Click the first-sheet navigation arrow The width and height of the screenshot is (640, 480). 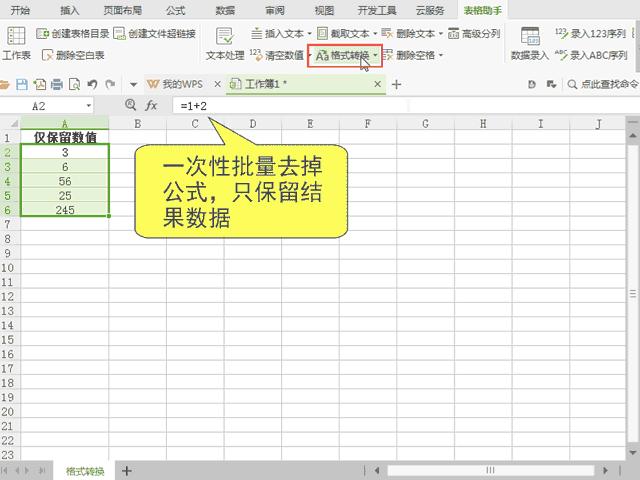(4, 471)
